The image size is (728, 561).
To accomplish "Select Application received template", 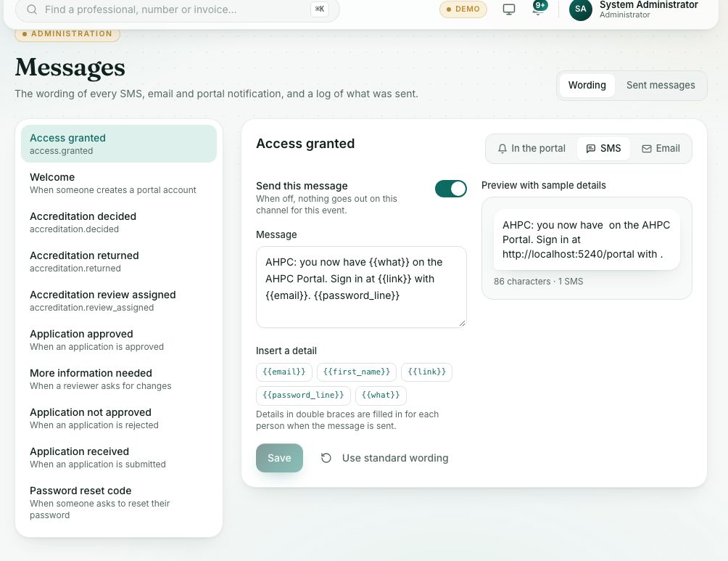I will tap(118, 457).
